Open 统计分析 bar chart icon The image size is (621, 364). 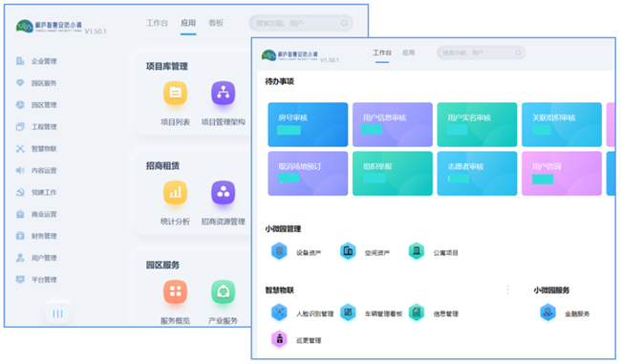coord(175,192)
